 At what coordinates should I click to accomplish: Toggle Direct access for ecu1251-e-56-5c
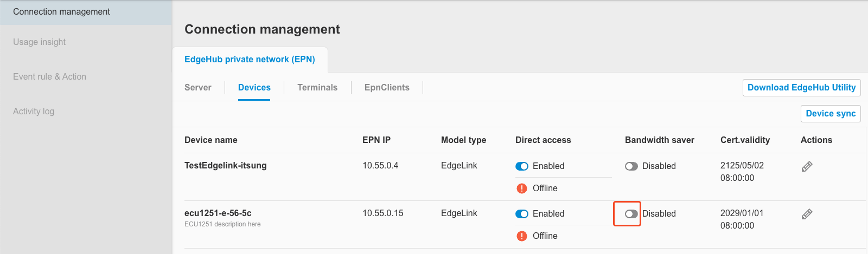click(x=522, y=214)
